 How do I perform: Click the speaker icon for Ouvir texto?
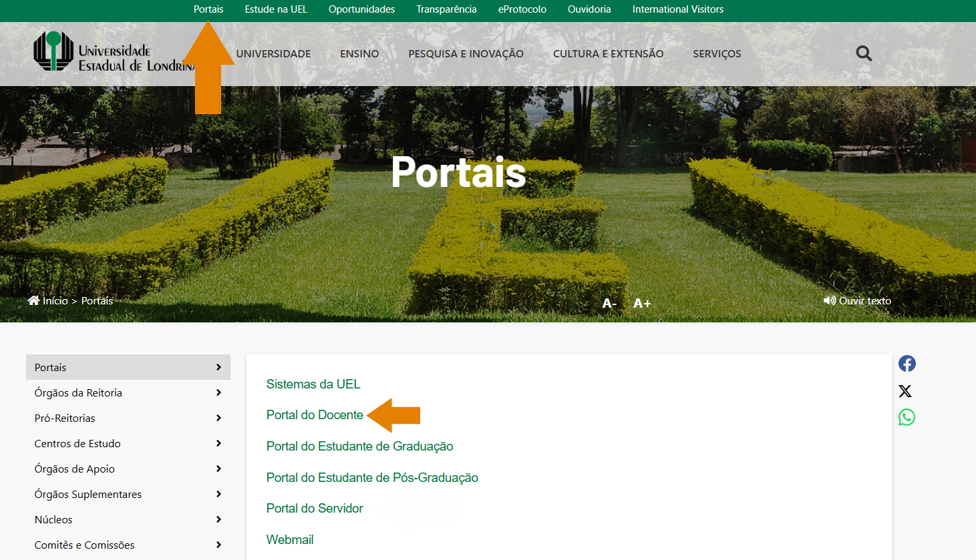830,300
